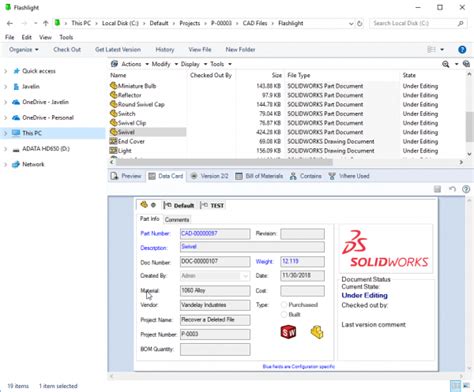Switch to the Comments tab on data card
The image size is (474, 392).
coord(177,220)
